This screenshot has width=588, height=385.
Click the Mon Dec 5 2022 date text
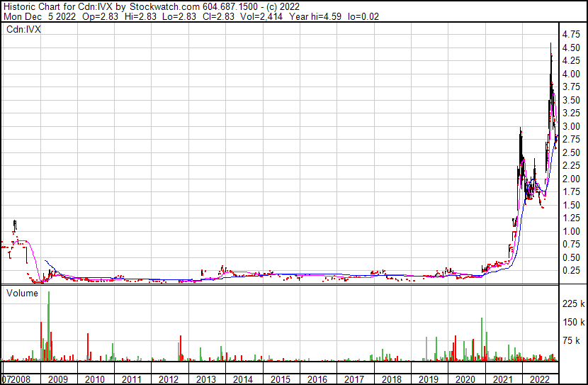pyautogui.click(x=35, y=16)
